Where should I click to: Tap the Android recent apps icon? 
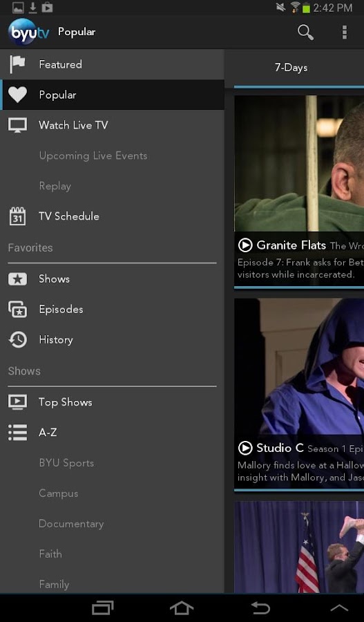[x=103, y=607]
